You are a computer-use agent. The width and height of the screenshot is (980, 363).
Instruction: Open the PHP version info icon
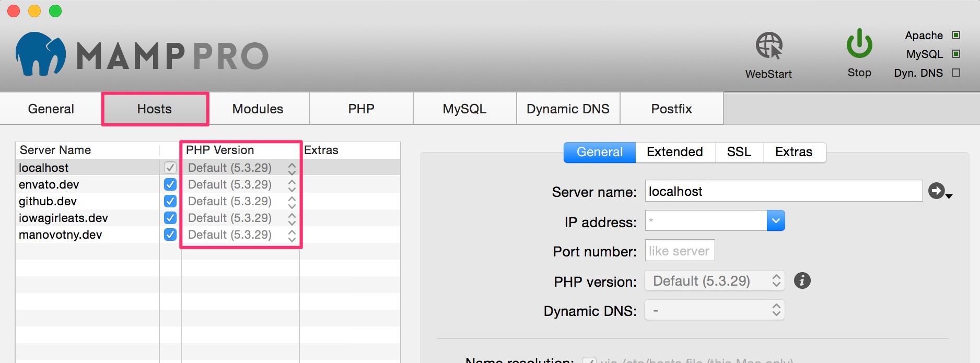[802, 280]
